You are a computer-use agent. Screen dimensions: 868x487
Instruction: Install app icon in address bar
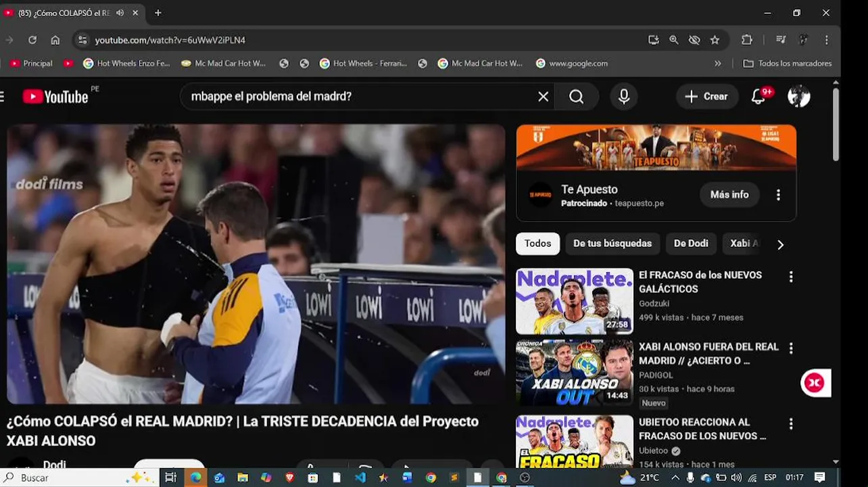click(653, 40)
